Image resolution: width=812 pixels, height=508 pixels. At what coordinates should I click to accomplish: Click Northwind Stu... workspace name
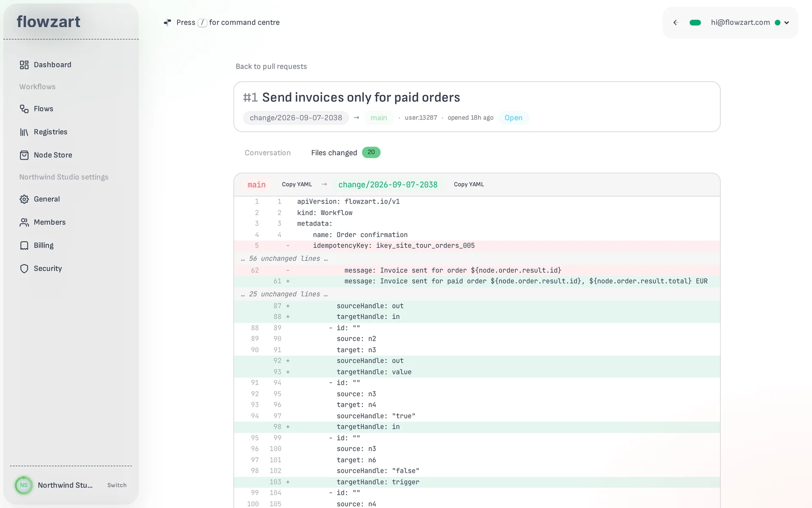pyautogui.click(x=65, y=485)
